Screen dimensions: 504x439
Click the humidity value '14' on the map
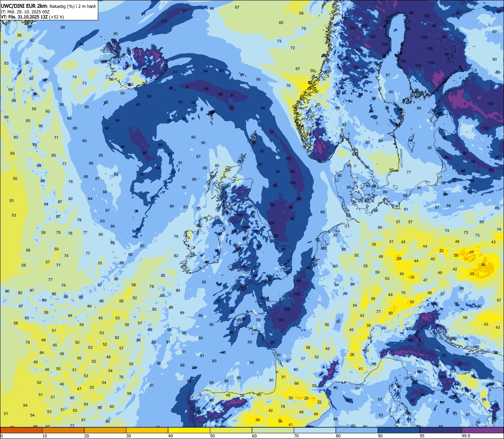[x=425, y=246]
